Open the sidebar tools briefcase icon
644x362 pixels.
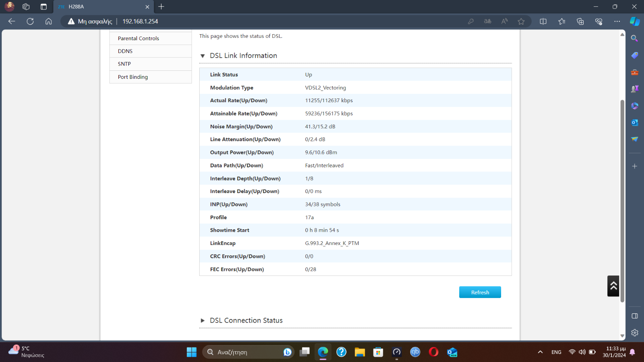635,72
